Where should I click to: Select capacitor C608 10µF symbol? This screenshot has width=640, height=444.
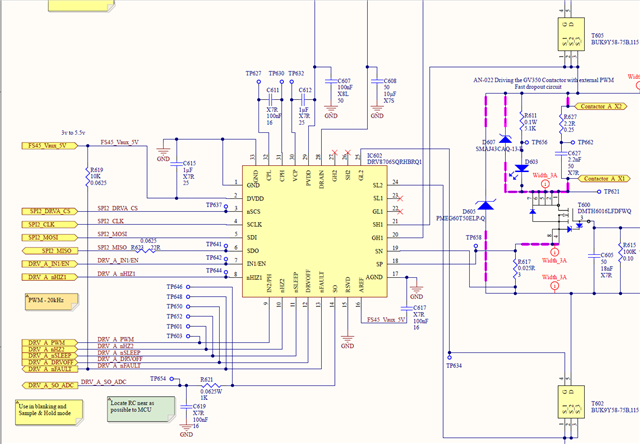(377, 81)
